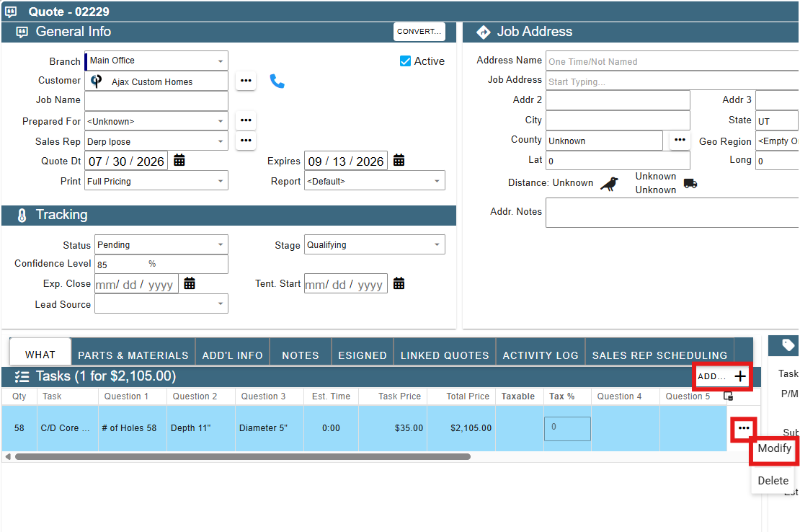Choose Modify from the task context menu
The image size is (800, 532).
point(775,448)
